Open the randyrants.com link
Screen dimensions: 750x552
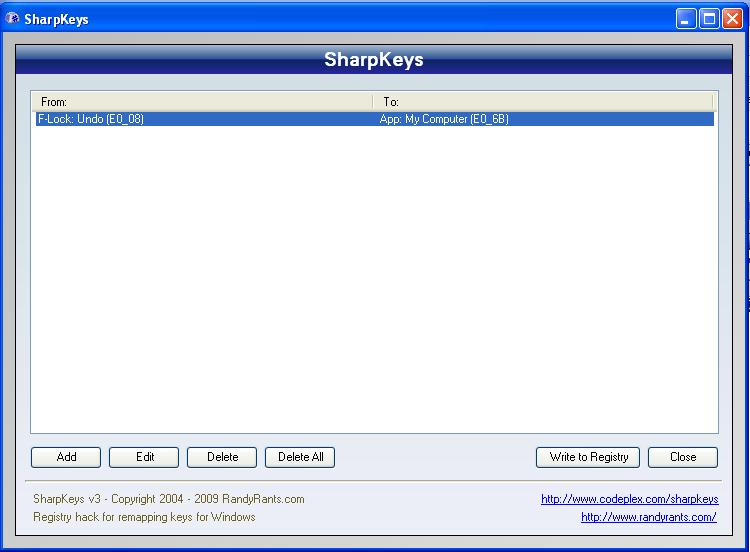click(x=649, y=517)
